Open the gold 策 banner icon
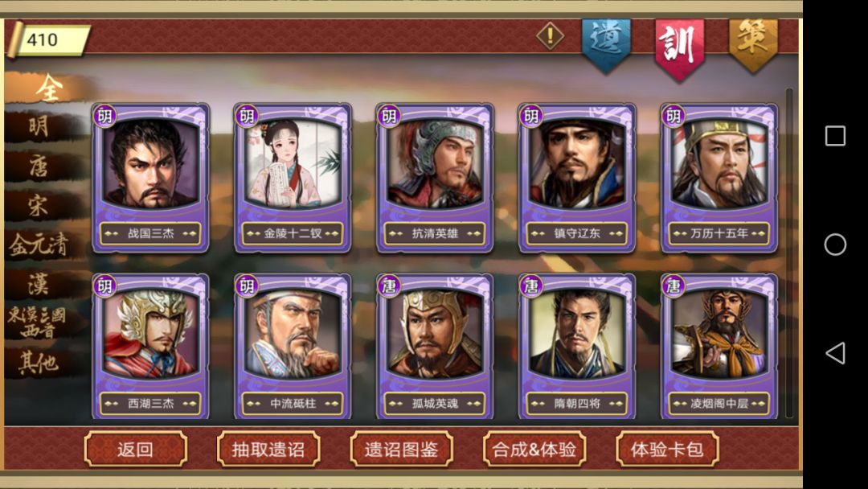This screenshot has height=489, width=868. point(753,44)
